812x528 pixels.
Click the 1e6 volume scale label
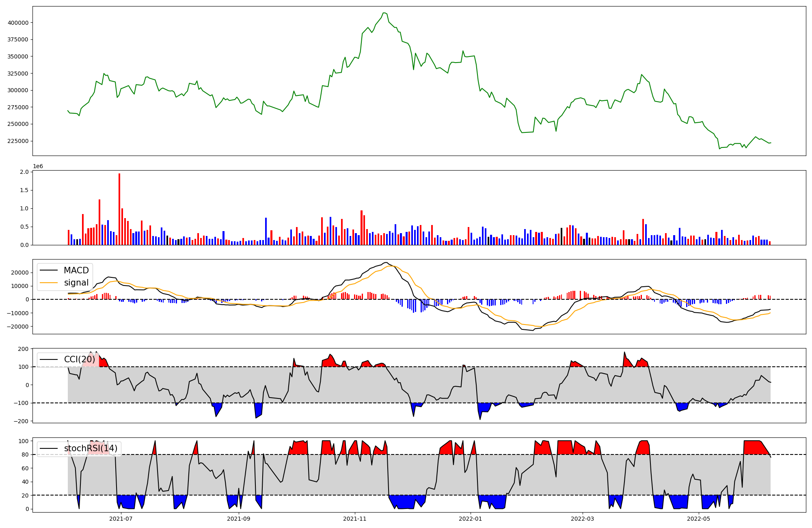click(x=38, y=167)
